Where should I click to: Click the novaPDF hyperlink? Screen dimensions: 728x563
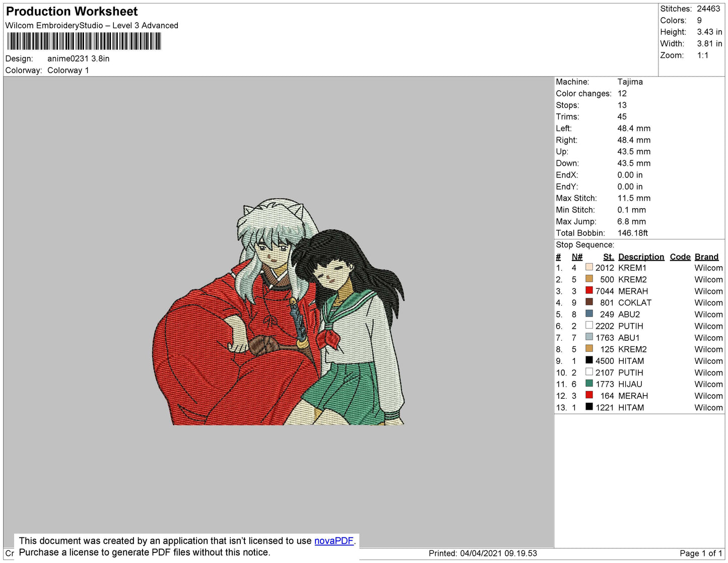(334, 541)
